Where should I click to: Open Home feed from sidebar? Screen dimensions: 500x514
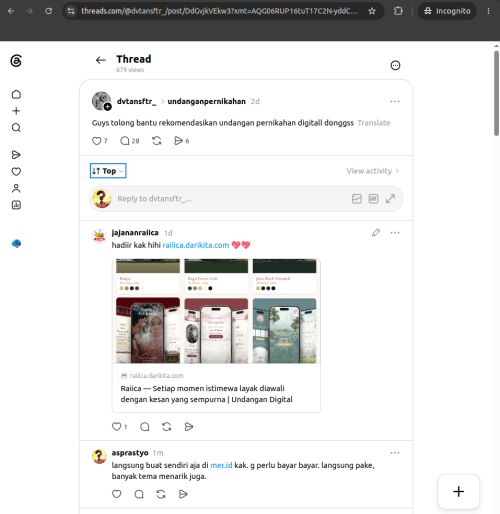pos(16,94)
